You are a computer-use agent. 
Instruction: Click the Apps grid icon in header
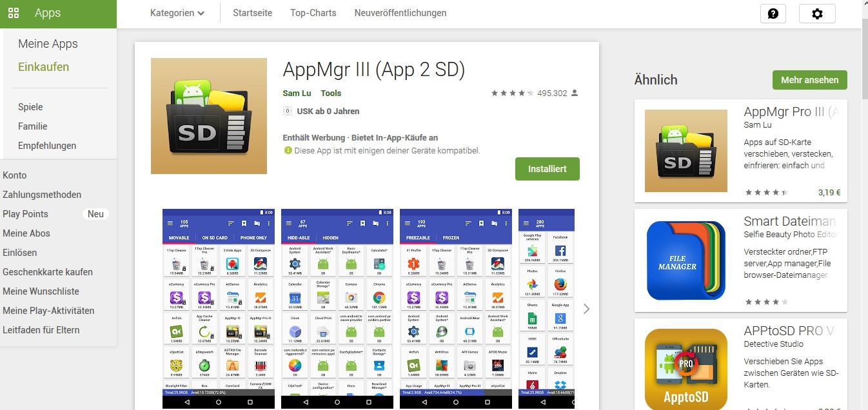13,13
